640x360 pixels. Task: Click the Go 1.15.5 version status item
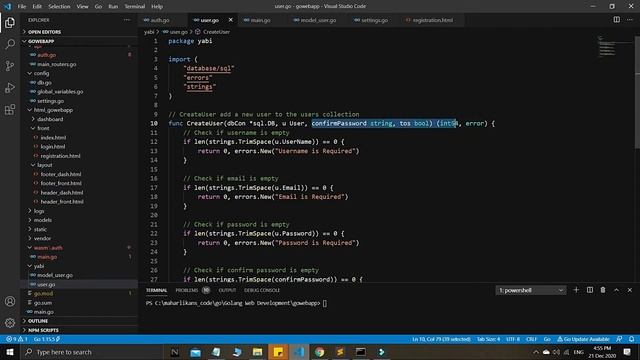[x=47, y=339]
